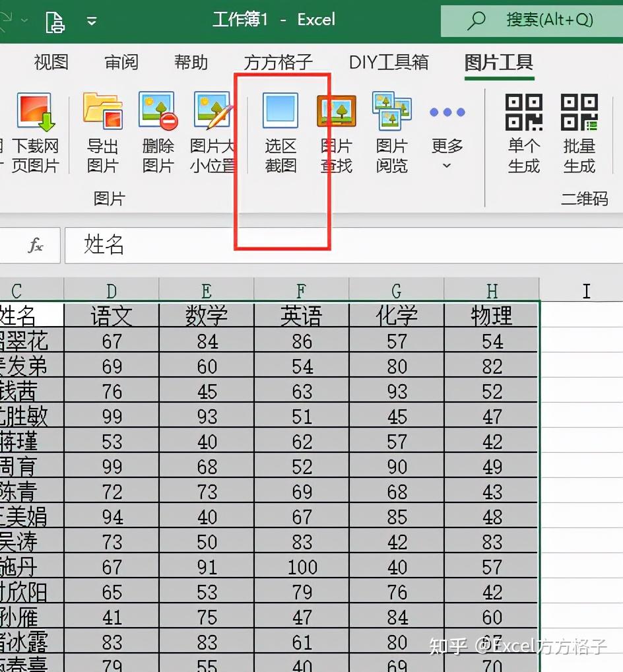Image resolution: width=623 pixels, height=672 pixels.
Task: Switch to the 审阅 review tab
Action: [x=121, y=62]
